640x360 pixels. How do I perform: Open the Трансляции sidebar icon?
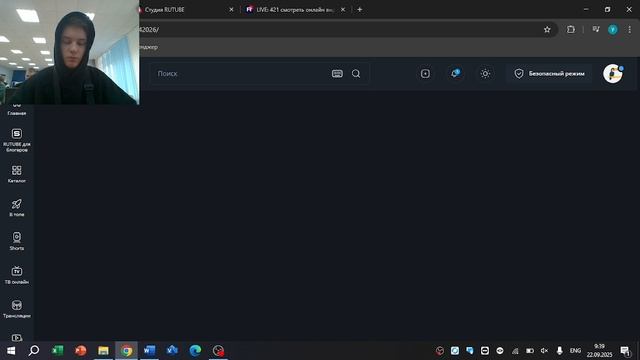[17, 305]
